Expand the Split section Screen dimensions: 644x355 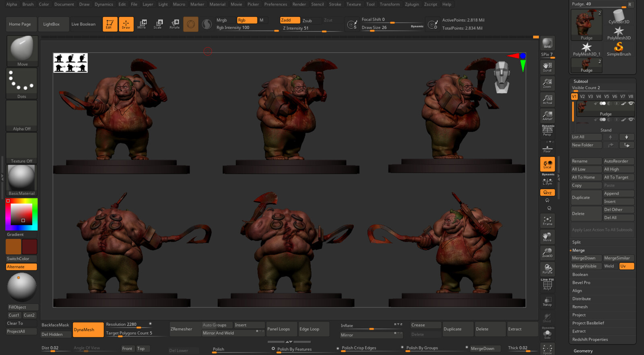pos(576,242)
